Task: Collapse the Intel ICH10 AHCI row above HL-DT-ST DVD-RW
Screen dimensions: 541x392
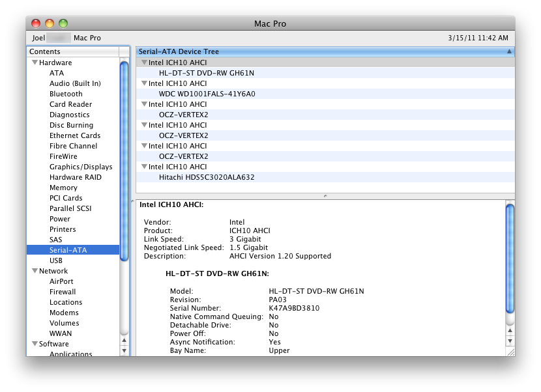Action: coord(144,63)
